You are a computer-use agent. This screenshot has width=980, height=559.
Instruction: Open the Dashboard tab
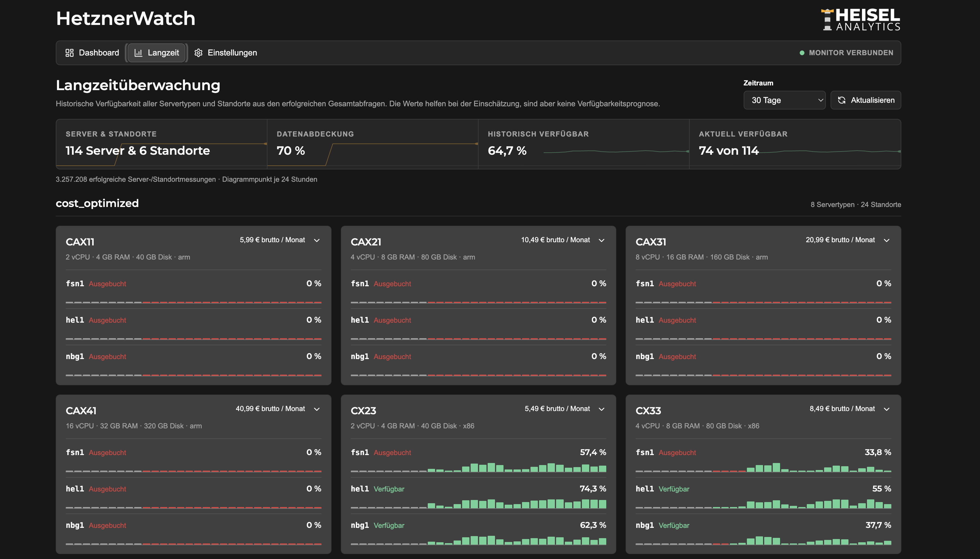(x=92, y=53)
